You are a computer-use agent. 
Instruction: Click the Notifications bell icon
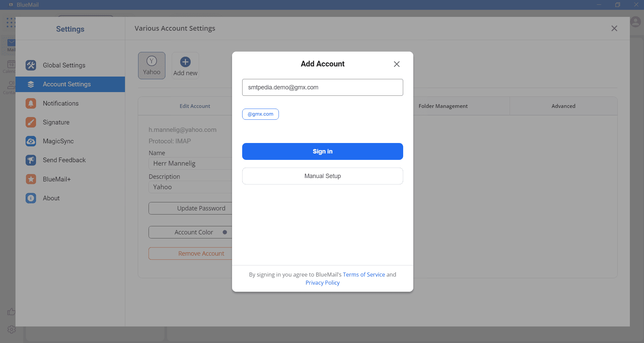click(31, 103)
